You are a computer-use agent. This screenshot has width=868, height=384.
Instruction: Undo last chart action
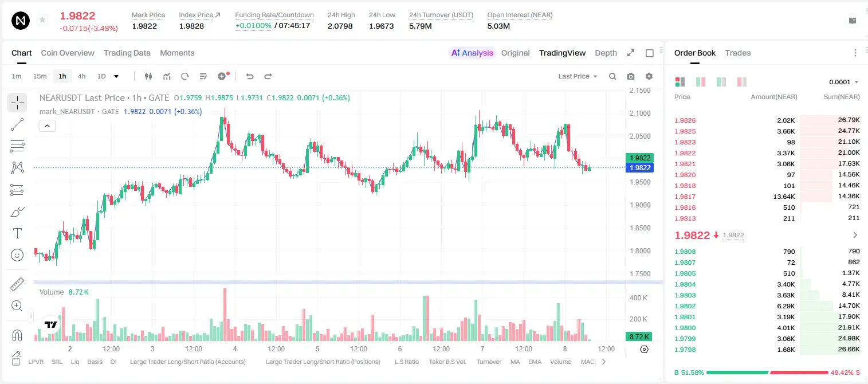point(249,76)
